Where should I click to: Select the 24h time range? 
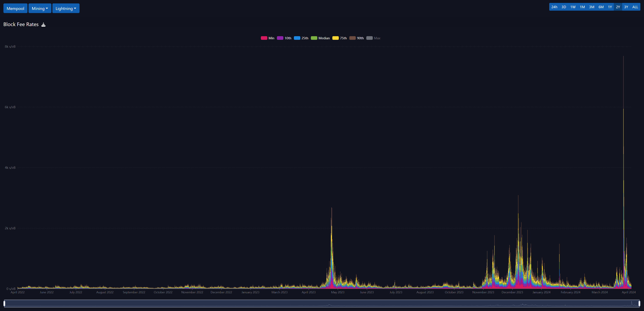(554, 7)
